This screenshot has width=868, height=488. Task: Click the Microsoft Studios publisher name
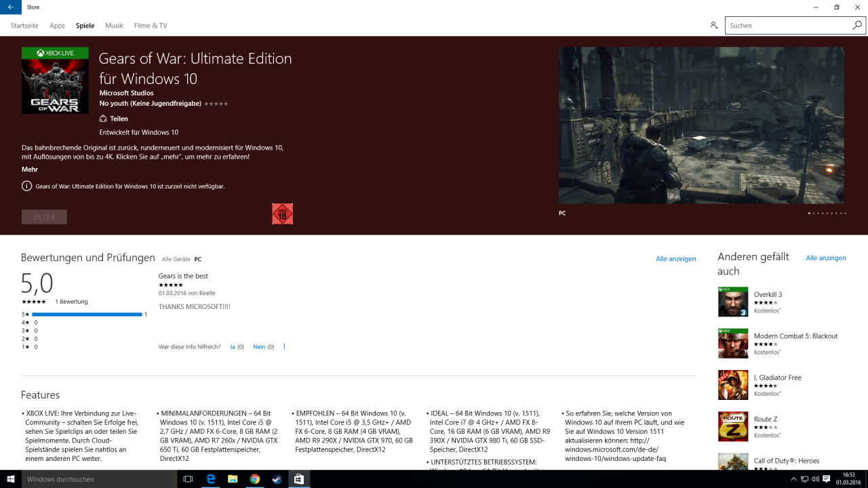(x=126, y=93)
